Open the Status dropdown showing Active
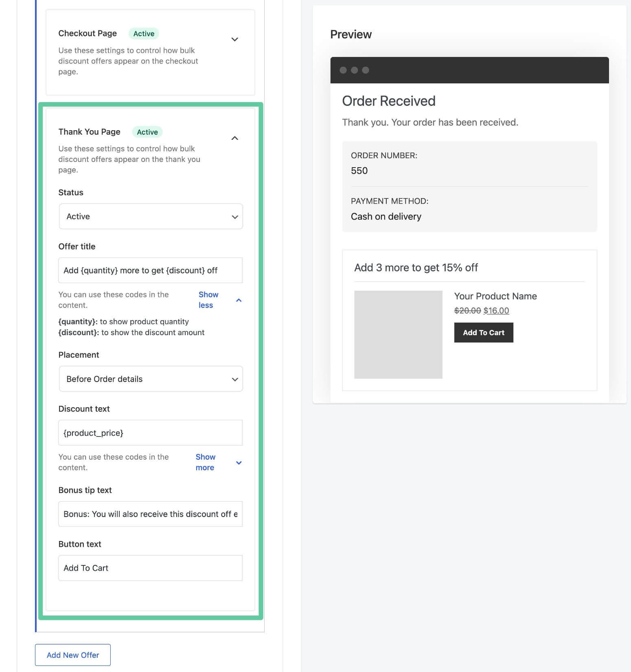The width and height of the screenshot is (631, 672). (x=151, y=216)
